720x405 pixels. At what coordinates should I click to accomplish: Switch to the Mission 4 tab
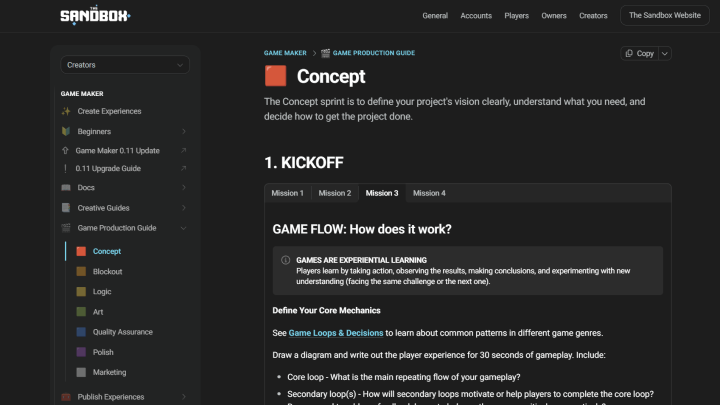click(429, 193)
